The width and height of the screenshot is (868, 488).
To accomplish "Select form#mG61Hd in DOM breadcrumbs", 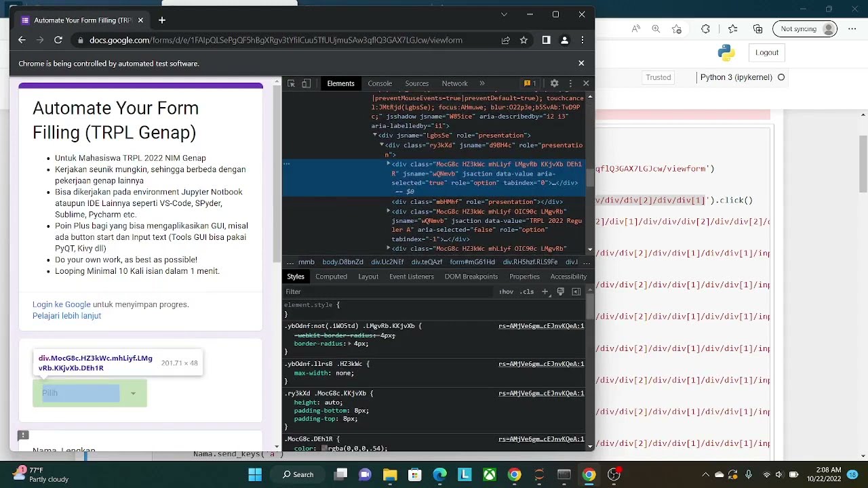I will 472,262.
